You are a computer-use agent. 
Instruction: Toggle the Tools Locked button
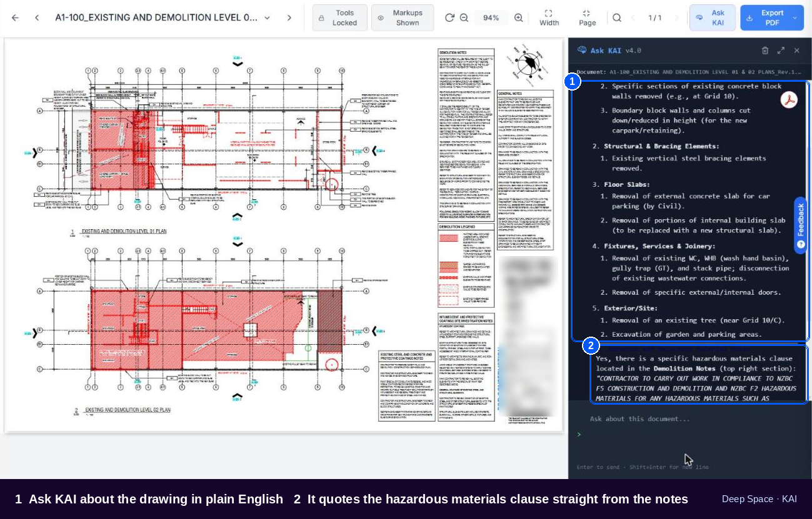point(340,17)
